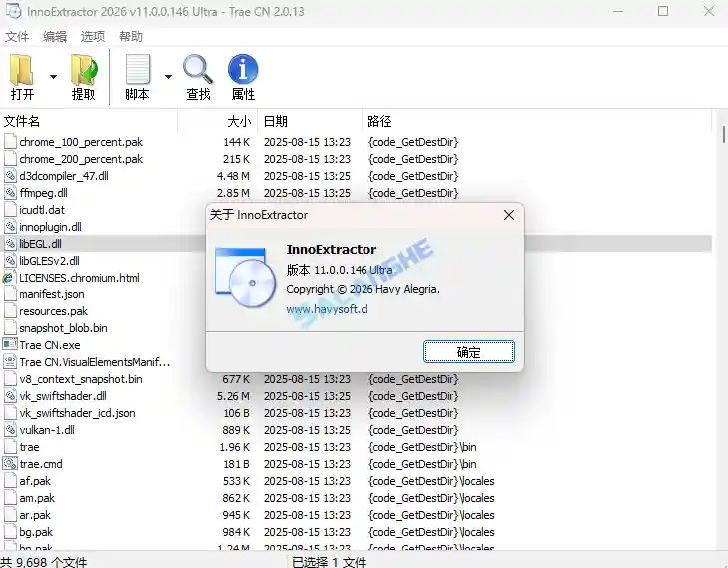Click the ffmpeg.dll file icon
Image resolution: width=728 pixels, height=568 pixels.
tap(10, 193)
